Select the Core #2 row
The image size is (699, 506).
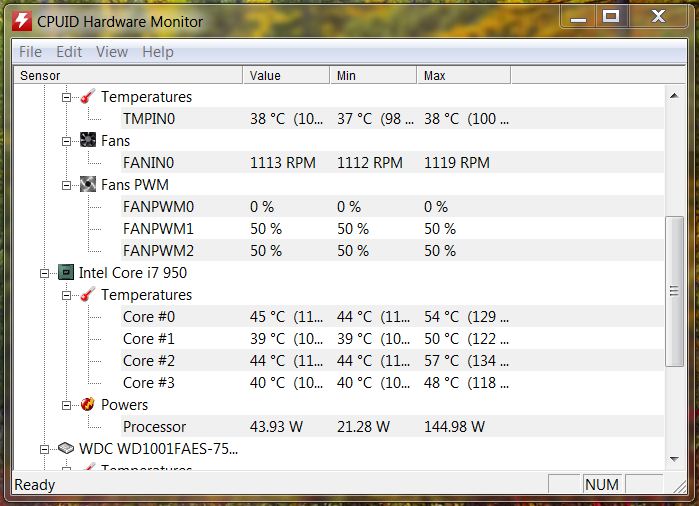point(392,360)
